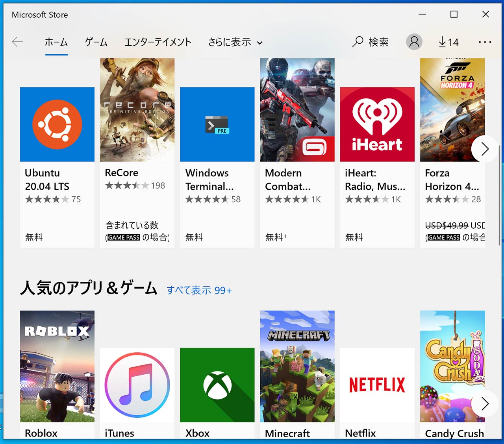504x444 pixels.
Task: Show next apps in top row
Action: point(485,148)
